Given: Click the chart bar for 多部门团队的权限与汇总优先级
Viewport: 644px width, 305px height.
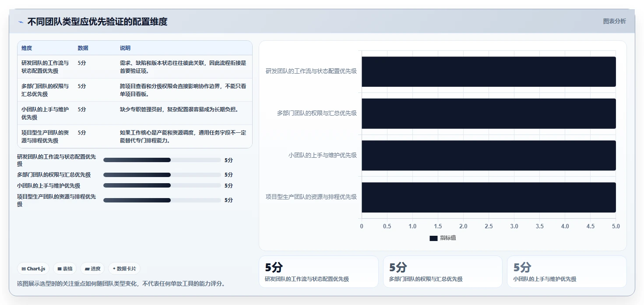Looking at the screenshot, I should point(489,113).
